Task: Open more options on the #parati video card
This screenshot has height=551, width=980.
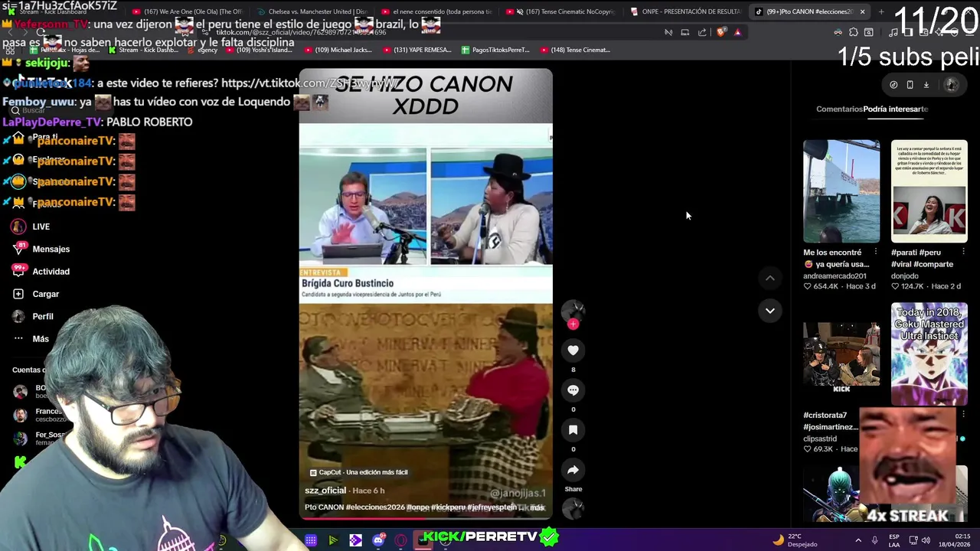Action: (963, 252)
